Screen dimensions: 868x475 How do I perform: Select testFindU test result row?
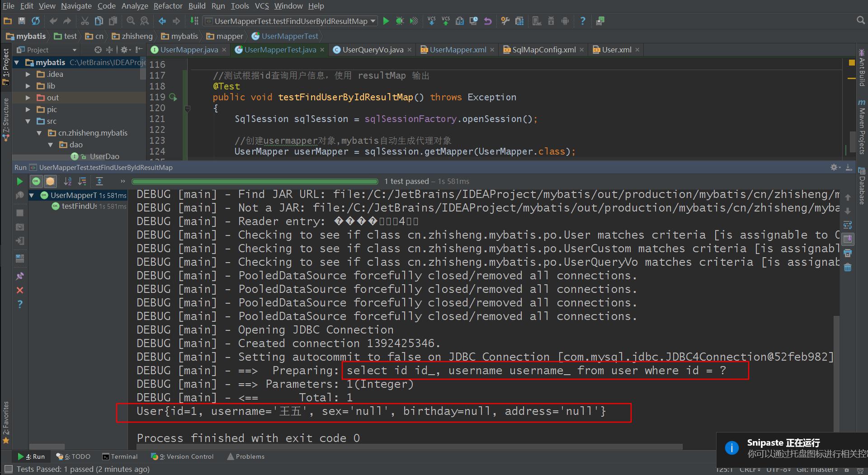coord(89,206)
